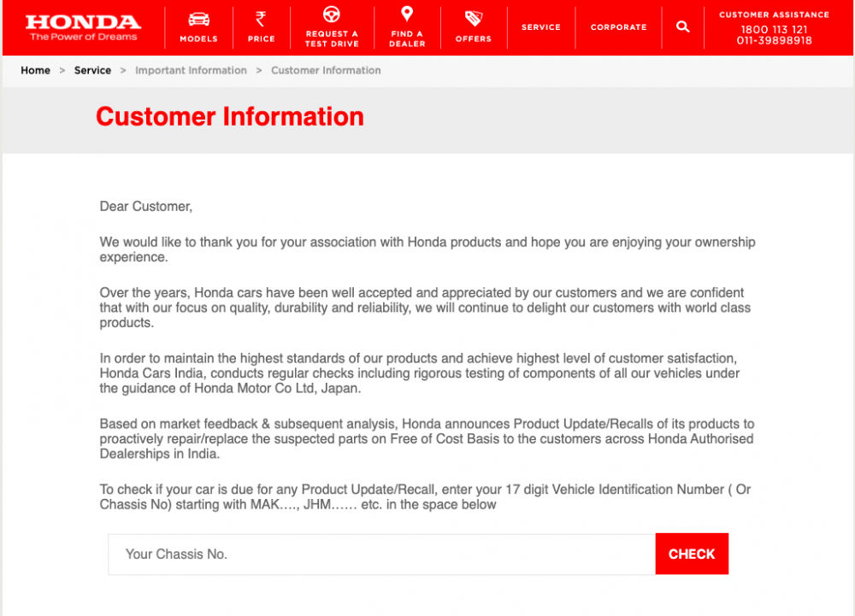
Task: Open search with the magnifying glass icon
Action: click(682, 26)
